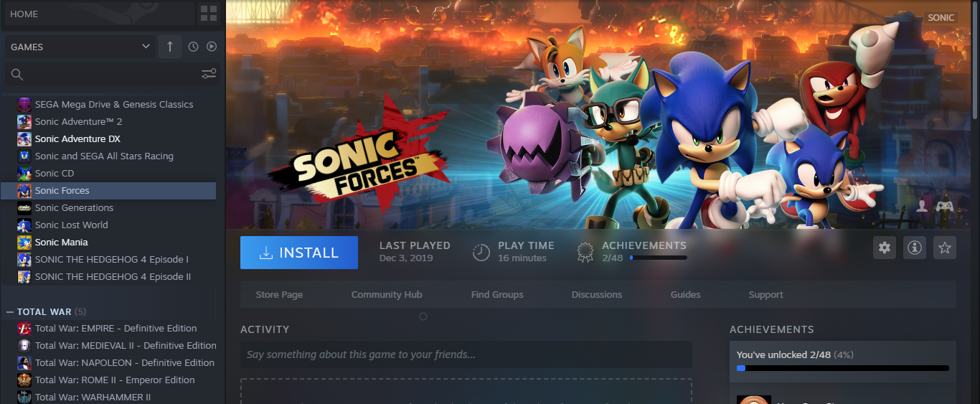Add Sonic Forces to favorites star
The width and height of the screenshot is (980, 404).
(x=945, y=248)
